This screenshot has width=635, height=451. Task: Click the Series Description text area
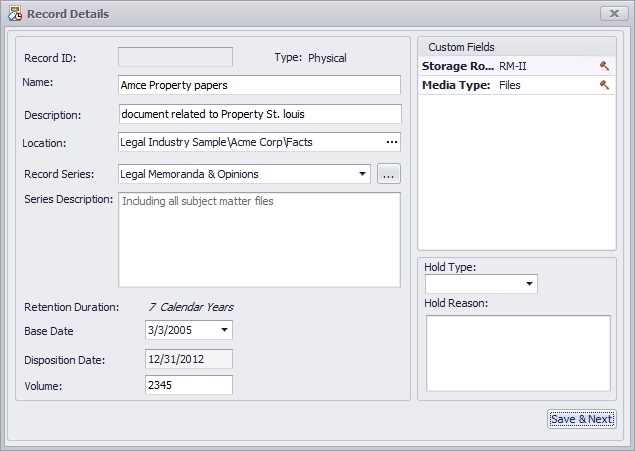tap(258, 240)
